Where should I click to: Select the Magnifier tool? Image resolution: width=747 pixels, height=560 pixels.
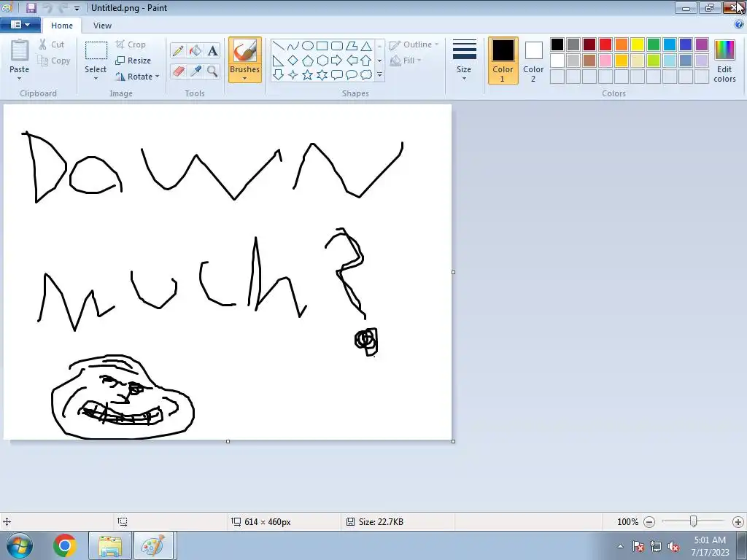(212, 71)
